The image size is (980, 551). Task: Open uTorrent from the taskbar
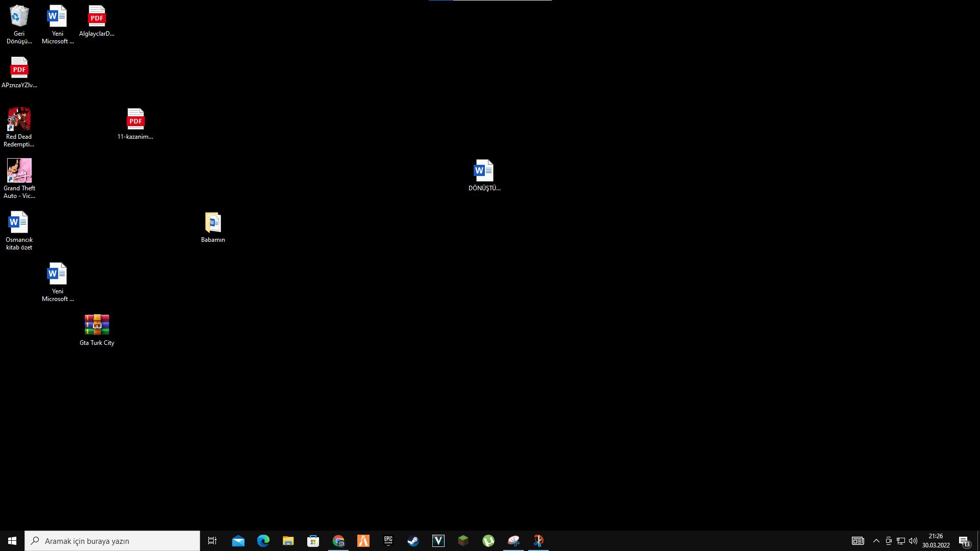(488, 541)
